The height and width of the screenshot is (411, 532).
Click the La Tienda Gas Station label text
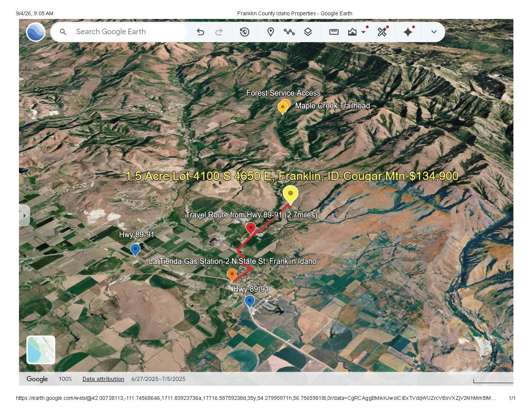[x=233, y=261]
